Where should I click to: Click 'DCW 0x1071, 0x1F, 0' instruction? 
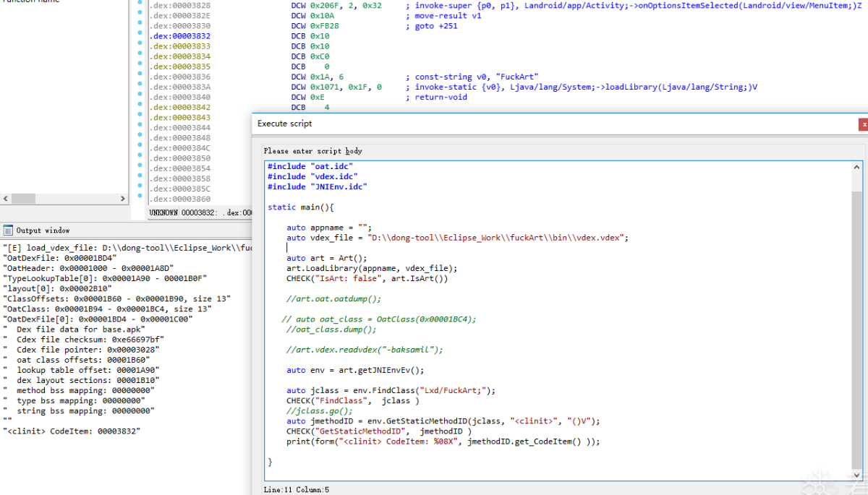(x=336, y=87)
